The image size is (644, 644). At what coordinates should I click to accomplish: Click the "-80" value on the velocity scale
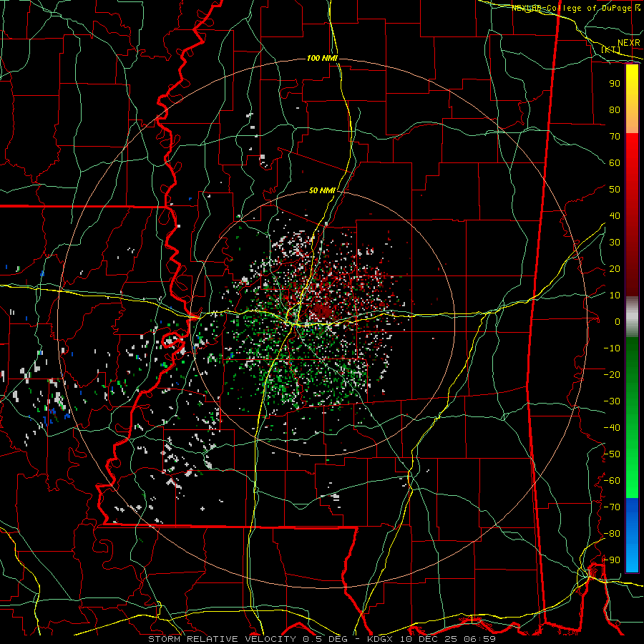[x=612, y=534]
